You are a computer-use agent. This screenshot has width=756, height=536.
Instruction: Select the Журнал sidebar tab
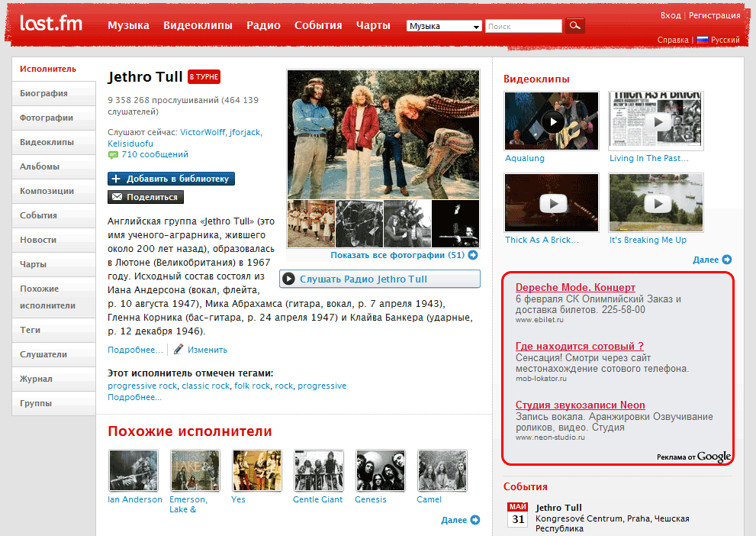[53, 379]
